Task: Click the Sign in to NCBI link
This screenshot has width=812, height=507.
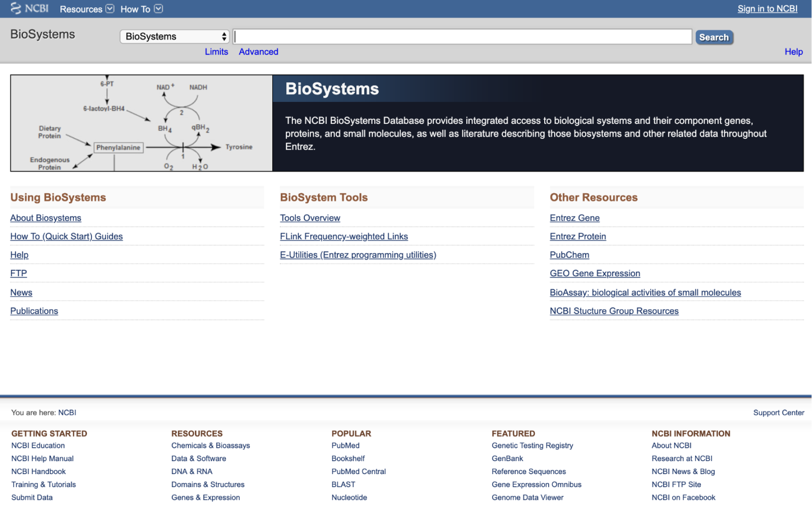Action: 767,9
